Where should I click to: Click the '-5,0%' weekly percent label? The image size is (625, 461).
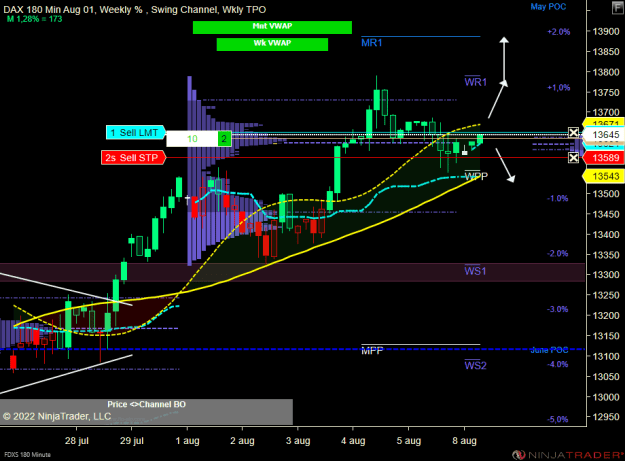tap(557, 419)
